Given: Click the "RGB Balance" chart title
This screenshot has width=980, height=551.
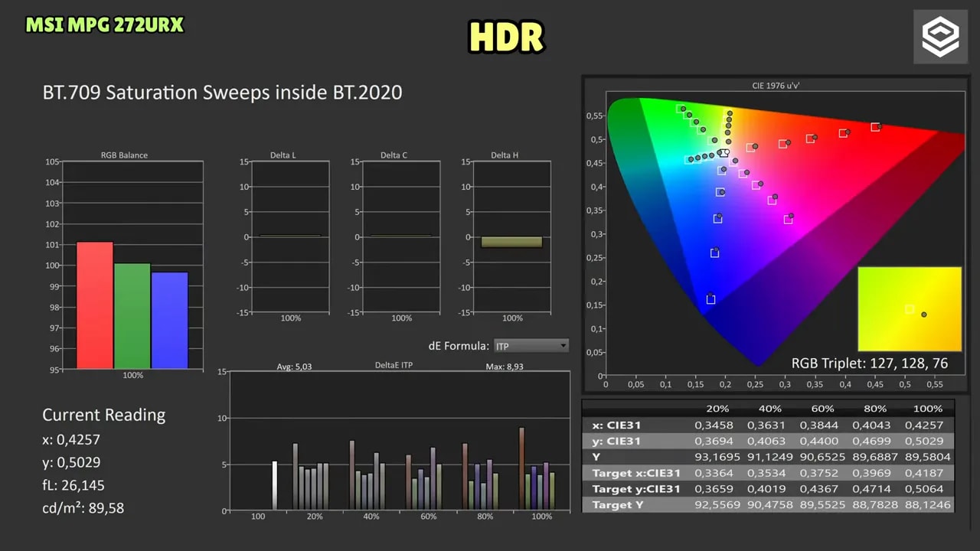Looking at the screenshot, I should pos(124,155).
